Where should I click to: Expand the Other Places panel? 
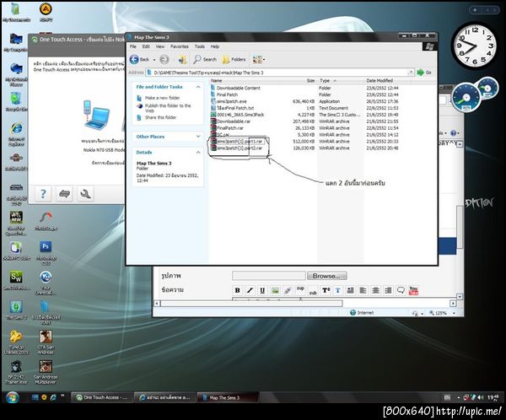[x=198, y=137]
